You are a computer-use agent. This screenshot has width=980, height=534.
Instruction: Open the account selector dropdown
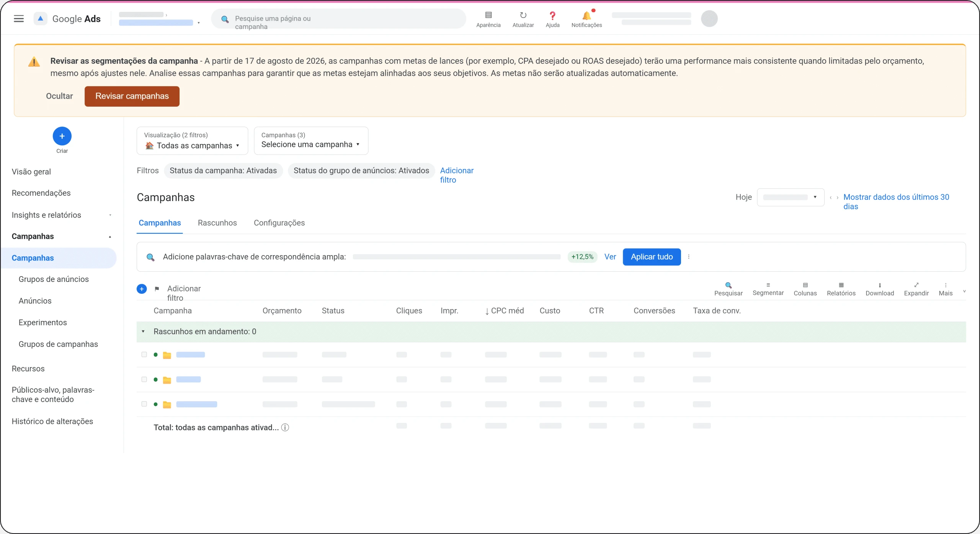pos(160,19)
